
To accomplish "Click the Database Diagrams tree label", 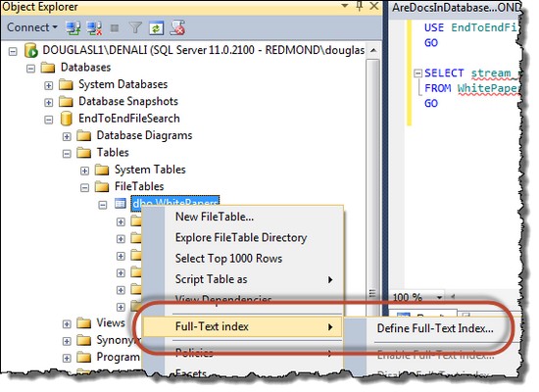I will point(144,135).
